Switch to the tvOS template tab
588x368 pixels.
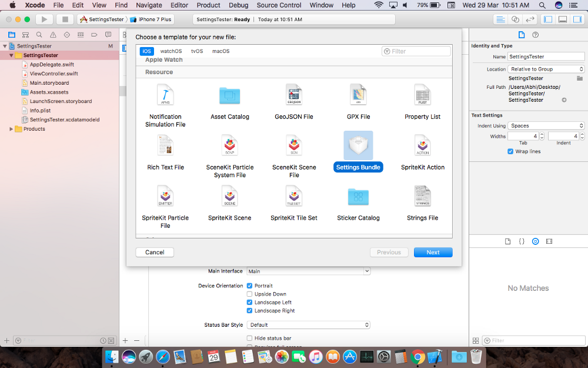(197, 51)
